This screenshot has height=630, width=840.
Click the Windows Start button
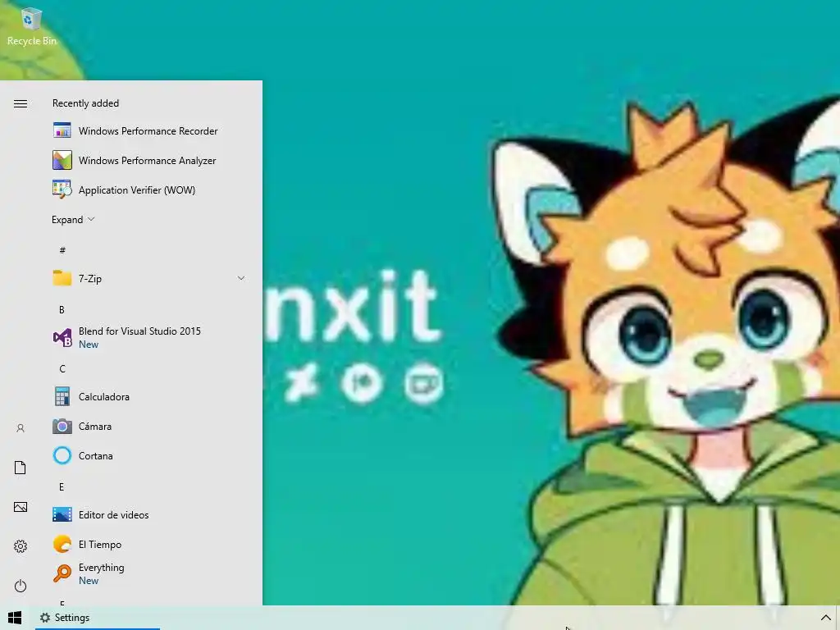click(x=15, y=618)
